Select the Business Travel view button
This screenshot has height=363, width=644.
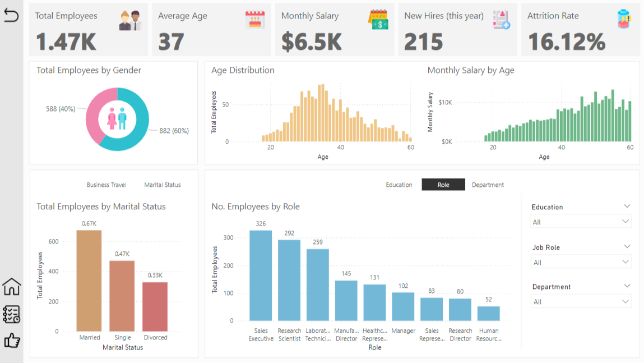tap(106, 185)
